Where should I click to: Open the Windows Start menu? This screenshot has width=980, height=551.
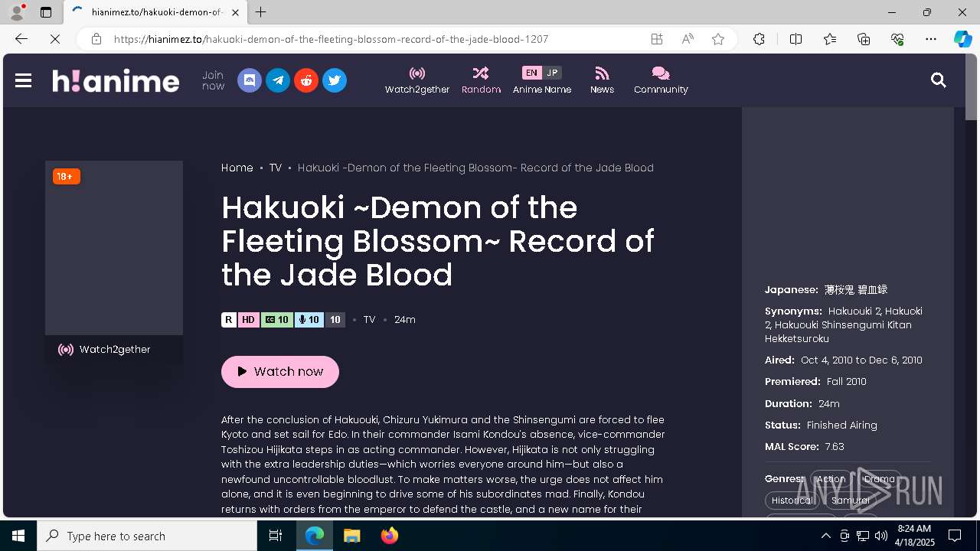18,536
